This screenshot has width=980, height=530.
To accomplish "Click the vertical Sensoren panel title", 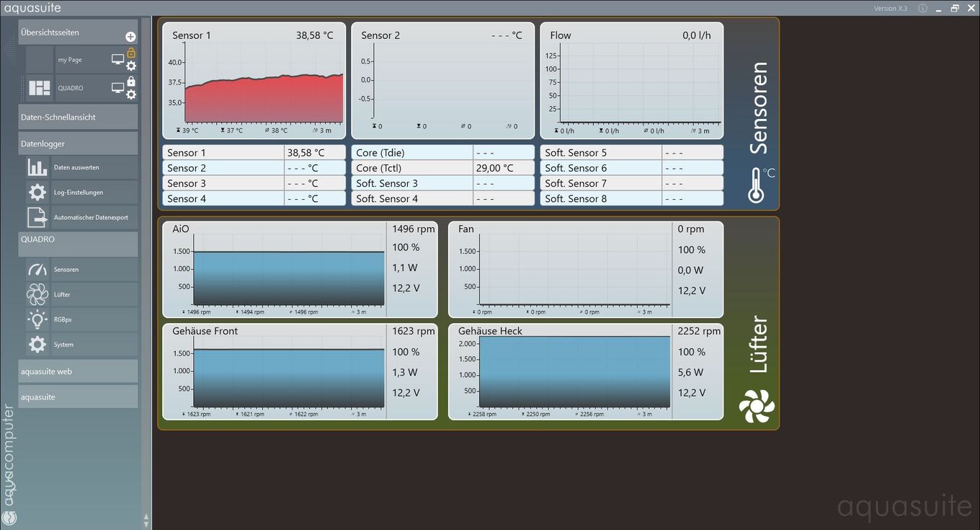I will click(x=758, y=108).
